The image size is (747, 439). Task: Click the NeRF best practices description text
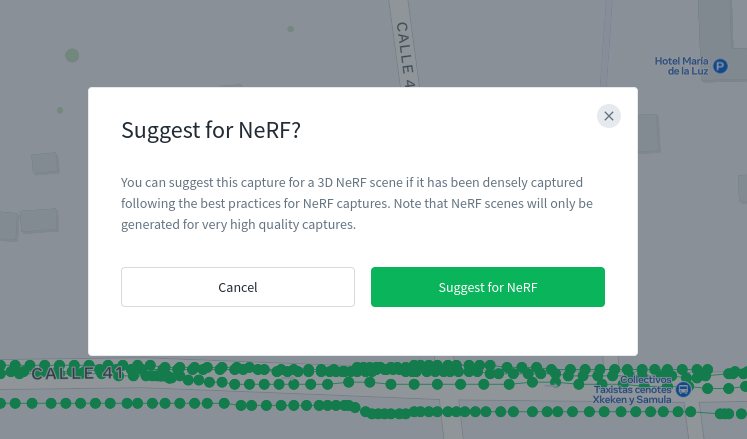[357, 204]
